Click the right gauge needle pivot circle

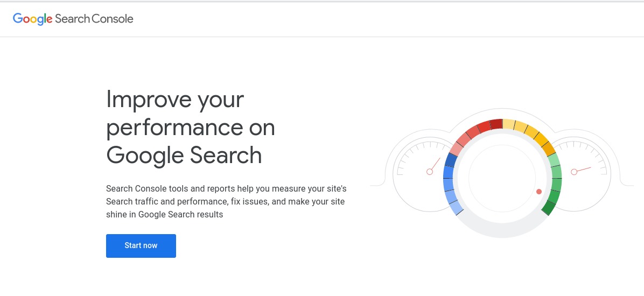(x=574, y=172)
